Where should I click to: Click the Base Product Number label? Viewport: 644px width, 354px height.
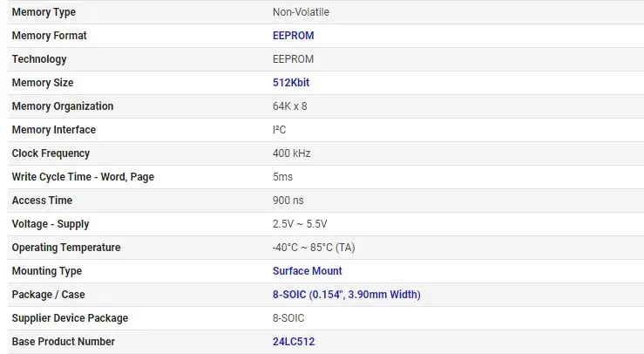coord(64,342)
